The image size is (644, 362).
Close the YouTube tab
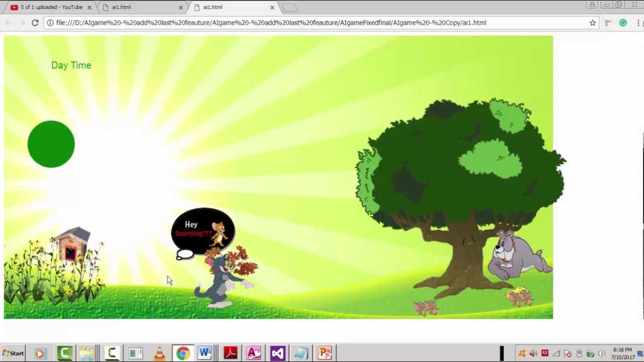coord(90,8)
